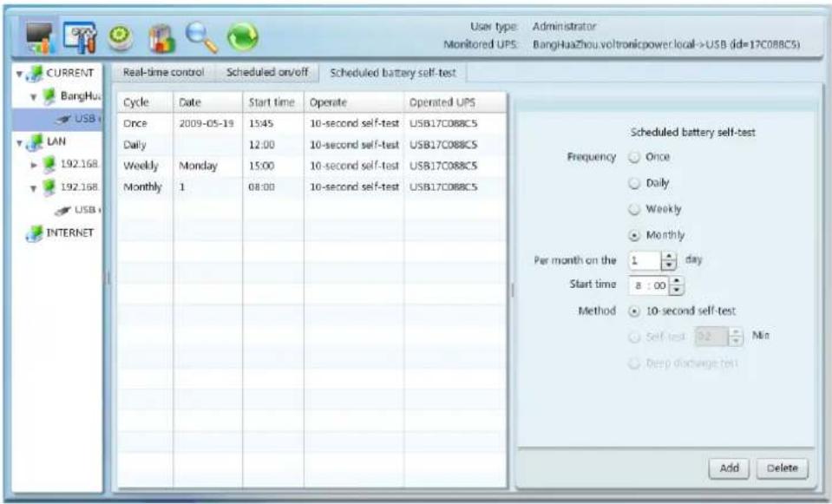Collapse the BangHua host node
The width and height of the screenshot is (832, 504).
[x=34, y=97]
